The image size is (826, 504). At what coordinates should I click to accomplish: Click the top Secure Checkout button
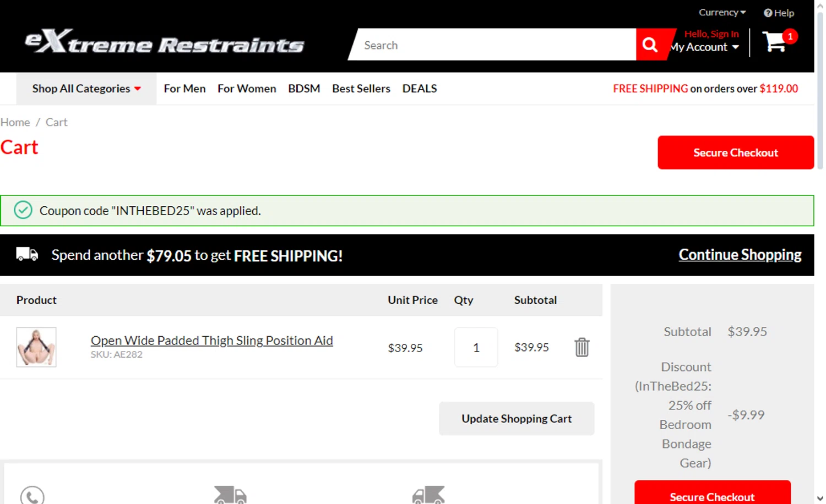[736, 152]
